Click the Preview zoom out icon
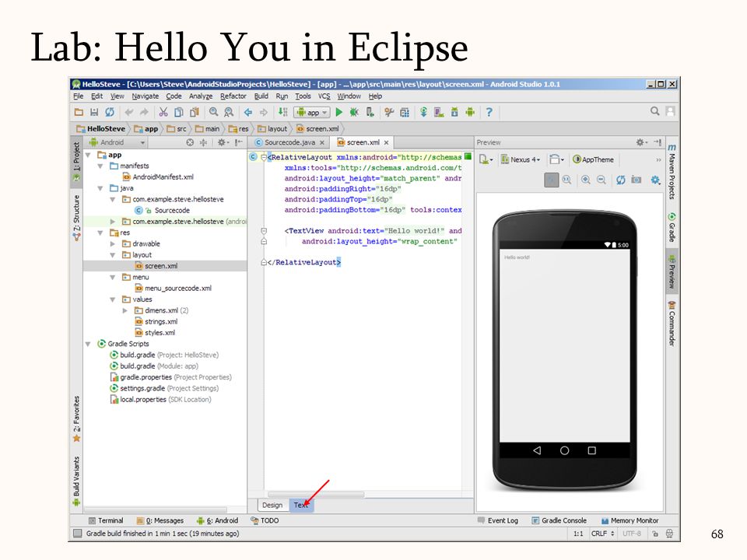Screen dimensions: 747x560 pos(601,180)
